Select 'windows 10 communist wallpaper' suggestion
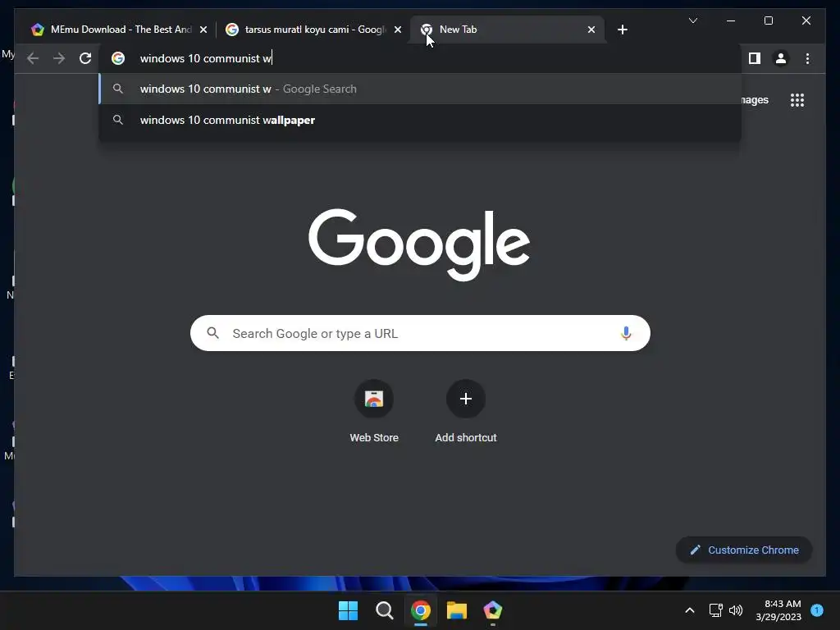The image size is (840, 630). coord(420,120)
